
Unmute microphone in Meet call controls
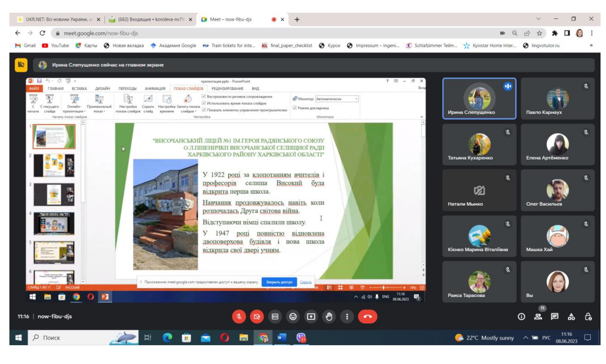pos(239,317)
